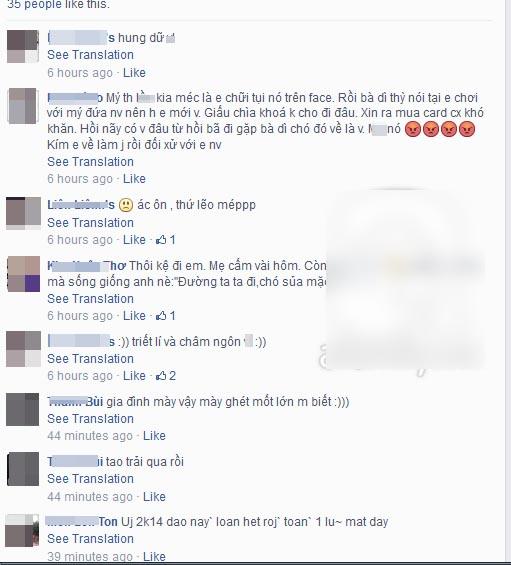Like the 'tao trãi qua rồi' comment
The image size is (511, 565).
click(x=154, y=497)
